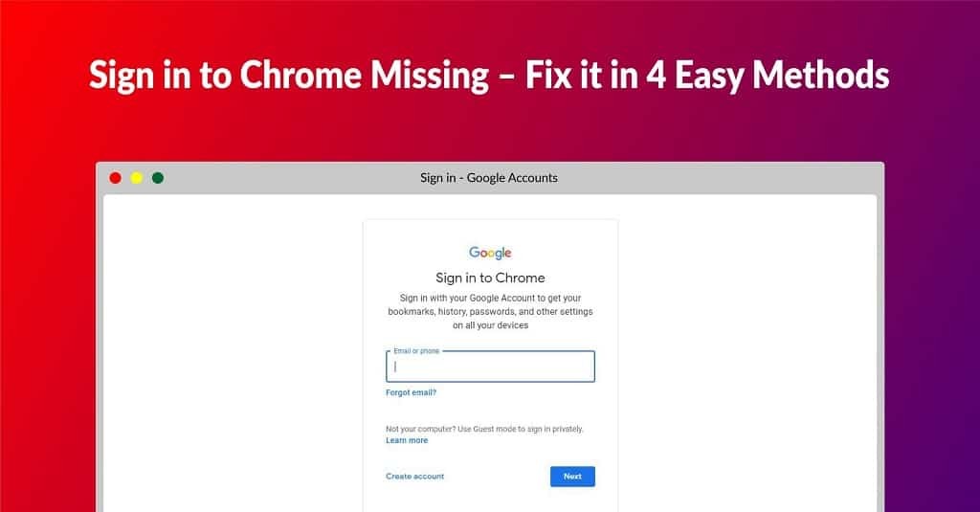Click the red close window dot
The height and width of the screenshot is (512, 980).
coord(115,178)
